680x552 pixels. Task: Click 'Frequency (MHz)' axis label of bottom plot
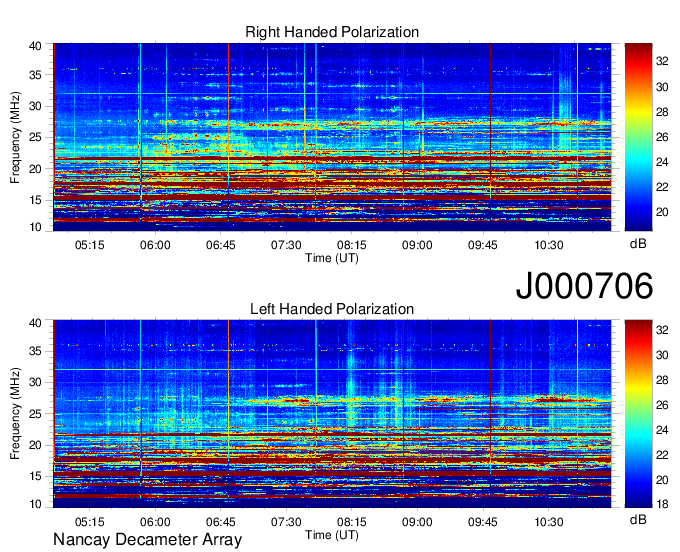tap(15, 414)
